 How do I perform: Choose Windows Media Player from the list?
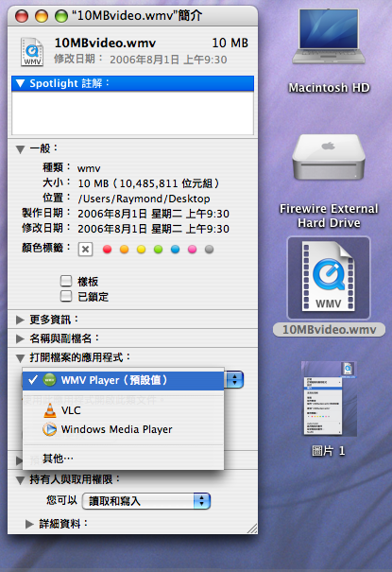tap(123, 429)
